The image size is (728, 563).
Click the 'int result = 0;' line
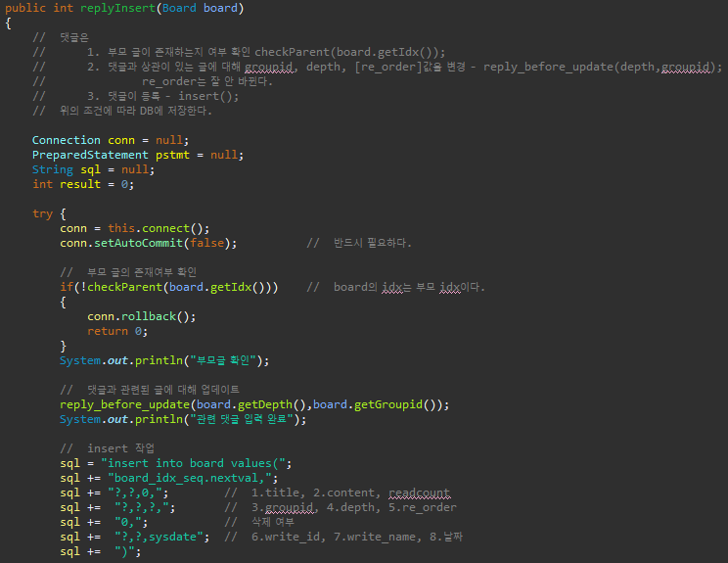click(x=83, y=184)
